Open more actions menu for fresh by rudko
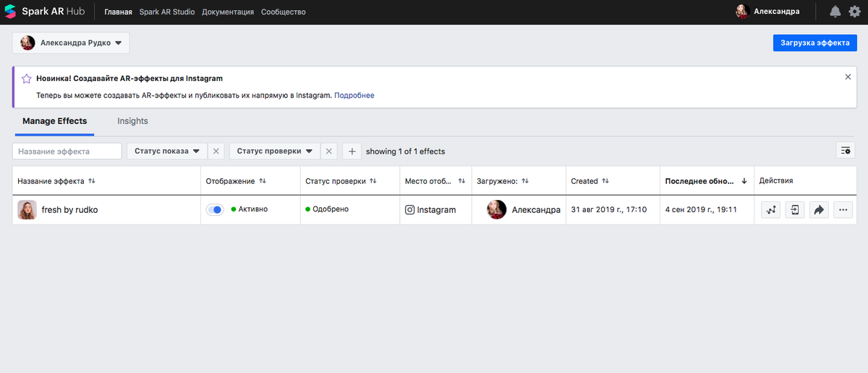868x373 pixels. point(843,210)
